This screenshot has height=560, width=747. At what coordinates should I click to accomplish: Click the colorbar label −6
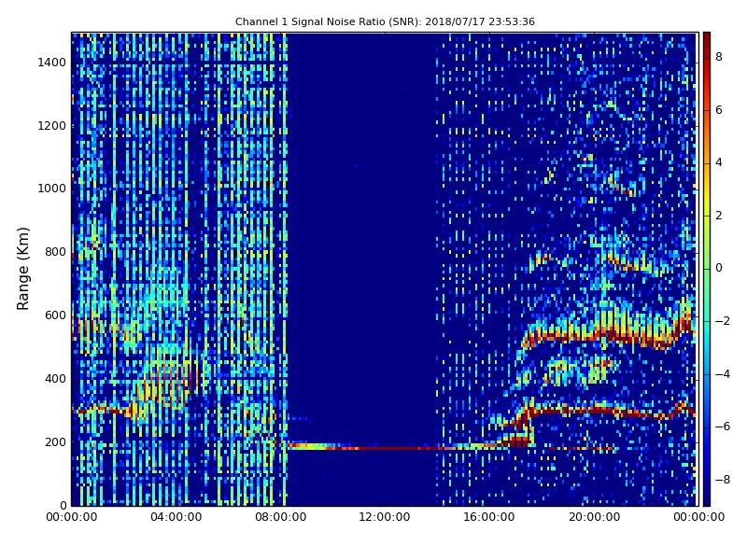point(723,427)
